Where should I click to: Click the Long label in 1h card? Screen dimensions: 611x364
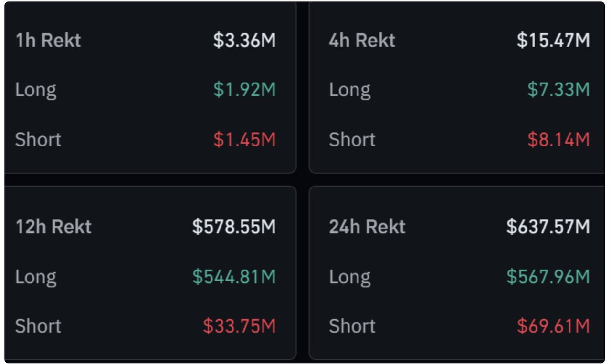click(x=36, y=90)
